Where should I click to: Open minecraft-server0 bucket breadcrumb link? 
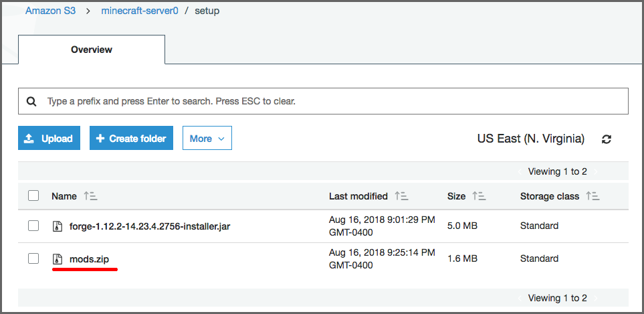click(x=140, y=11)
